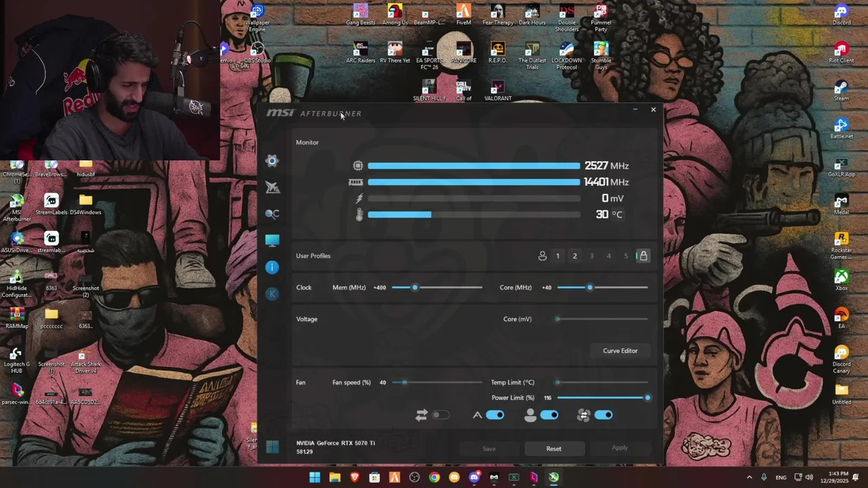Open Brave browser from taskbar
The width and height of the screenshot is (868, 488).
tap(355, 477)
